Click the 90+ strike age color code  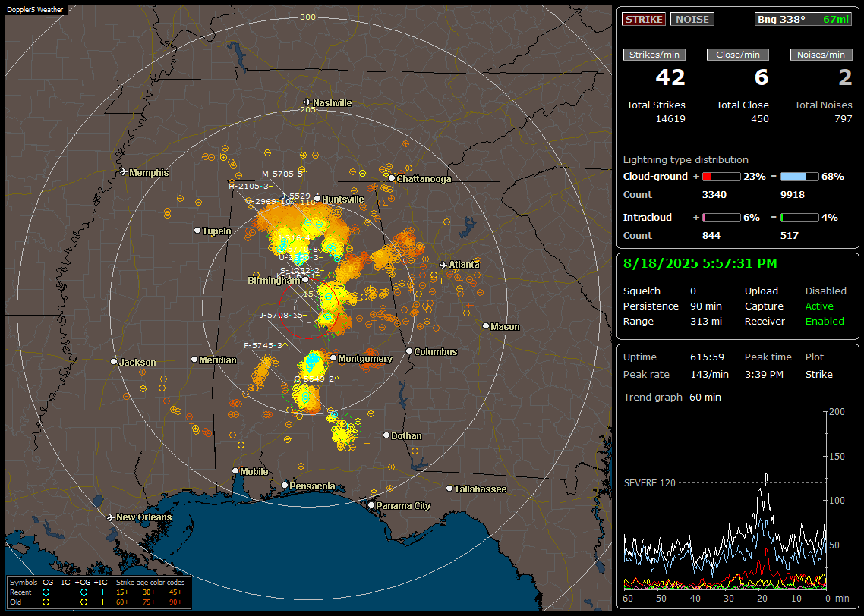(175, 602)
